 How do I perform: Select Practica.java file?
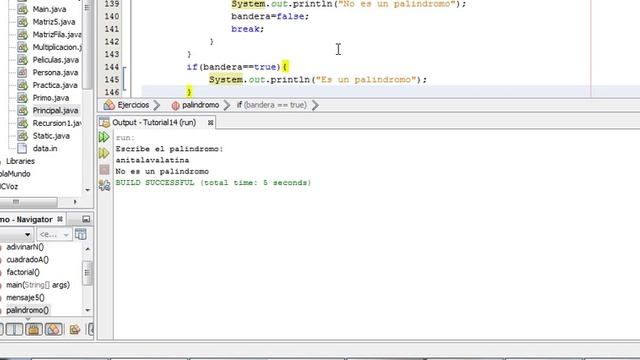(55, 85)
